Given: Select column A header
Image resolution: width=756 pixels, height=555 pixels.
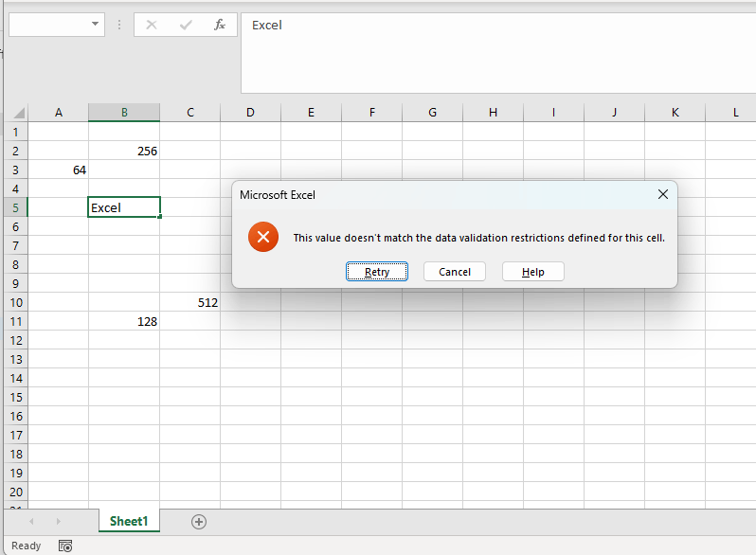Looking at the screenshot, I should pyautogui.click(x=59, y=113).
